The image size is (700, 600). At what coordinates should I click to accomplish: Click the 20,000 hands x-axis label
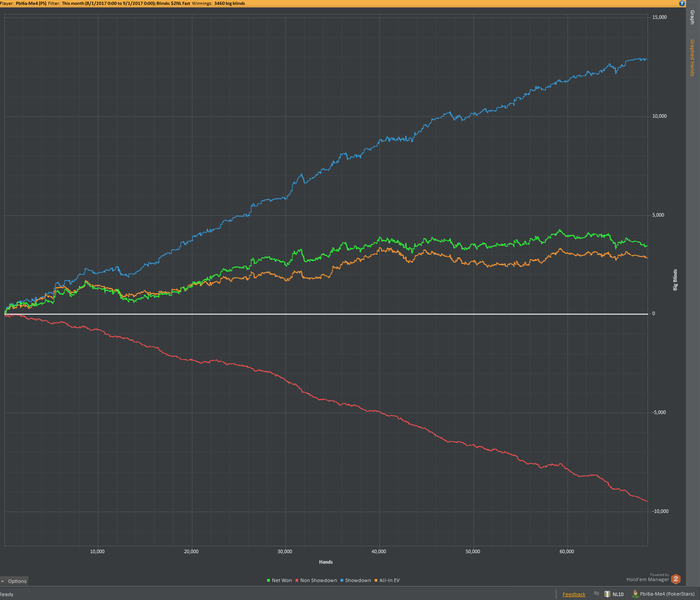point(191,552)
